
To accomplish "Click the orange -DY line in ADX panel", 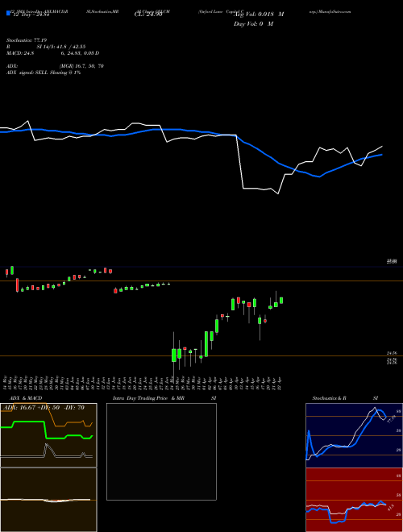I will (71, 422).
